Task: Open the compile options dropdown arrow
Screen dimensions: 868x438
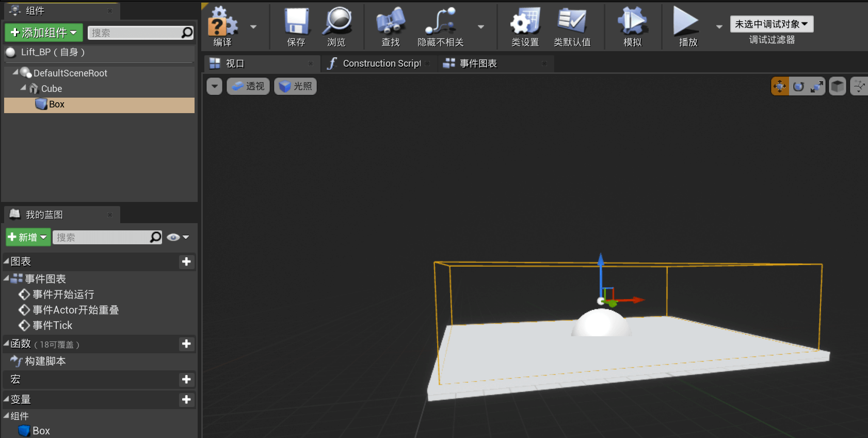Action: coord(253,27)
